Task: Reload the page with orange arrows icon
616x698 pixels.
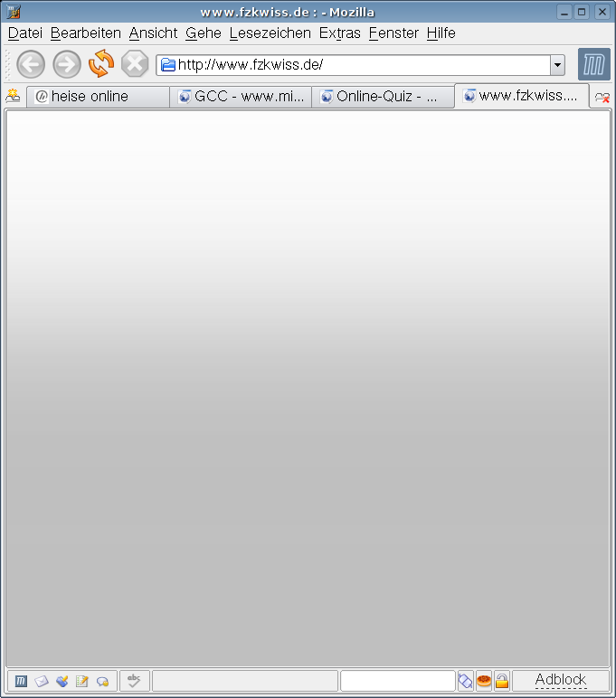Action: (x=101, y=63)
